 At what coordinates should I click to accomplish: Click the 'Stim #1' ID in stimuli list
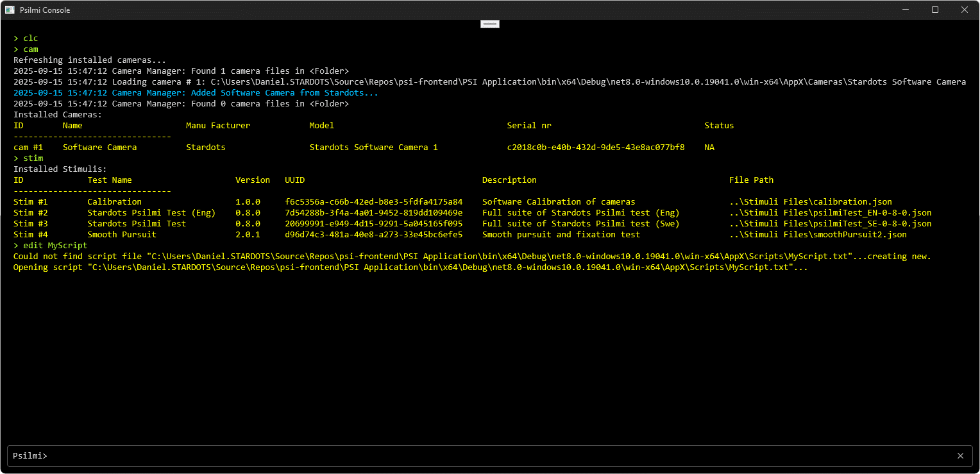(31, 202)
